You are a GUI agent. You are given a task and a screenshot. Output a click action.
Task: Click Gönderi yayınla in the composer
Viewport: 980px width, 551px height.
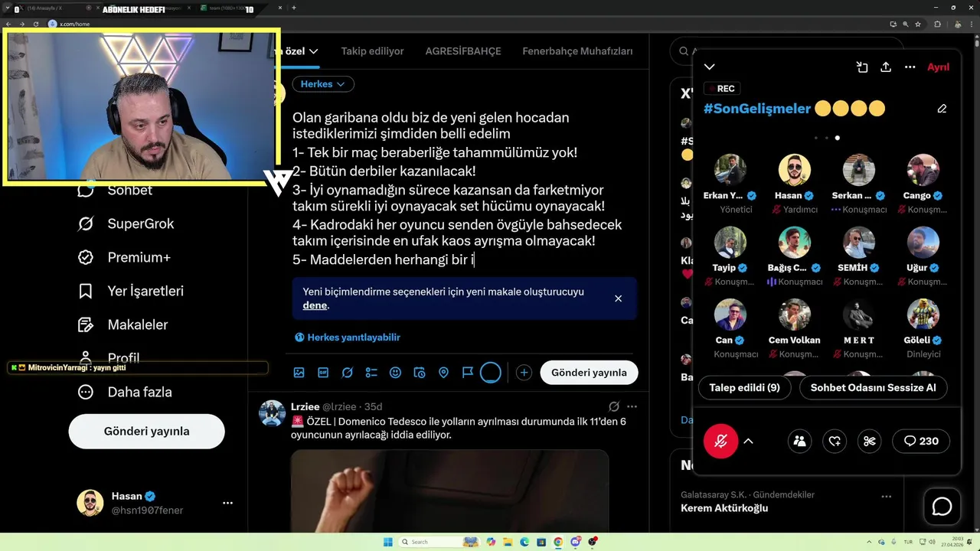click(589, 373)
